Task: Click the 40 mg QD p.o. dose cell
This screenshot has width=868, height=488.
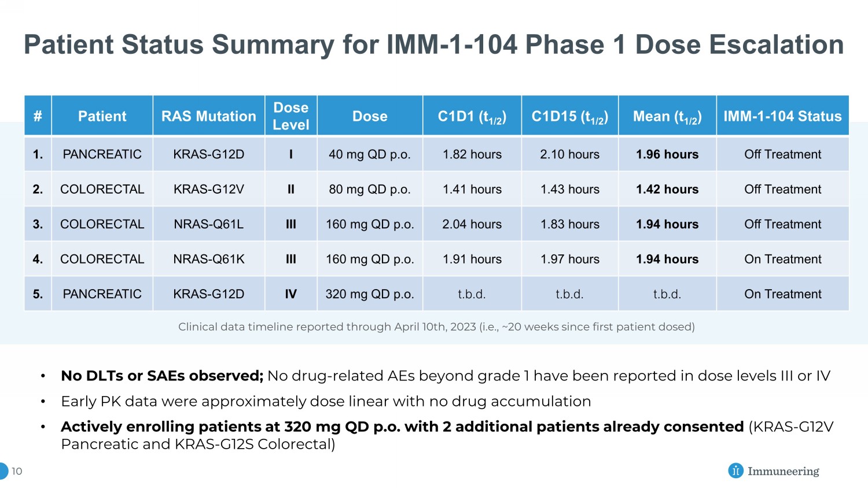Action: [x=370, y=154]
